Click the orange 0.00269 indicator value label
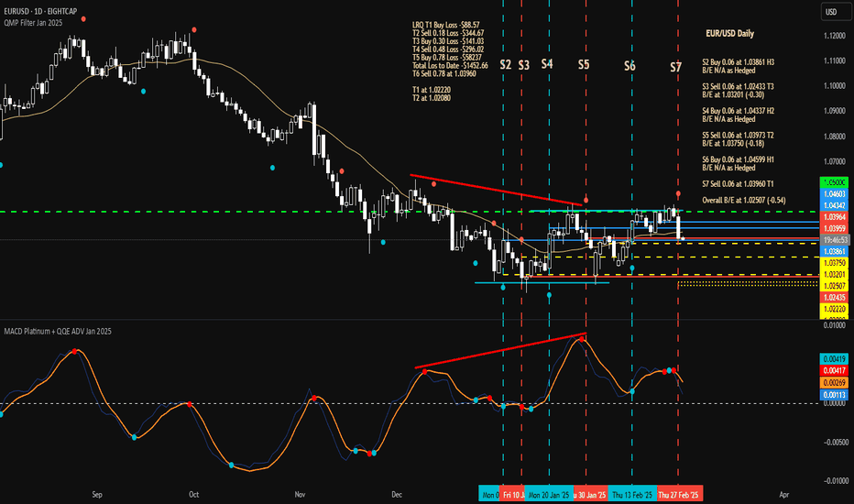This screenshot has width=854, height=504. (834, 382)
